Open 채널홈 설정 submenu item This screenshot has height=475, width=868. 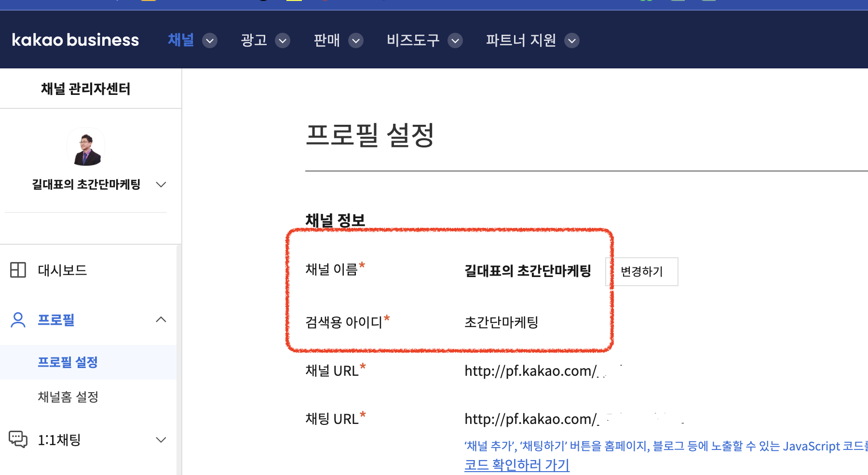[68, 397]
